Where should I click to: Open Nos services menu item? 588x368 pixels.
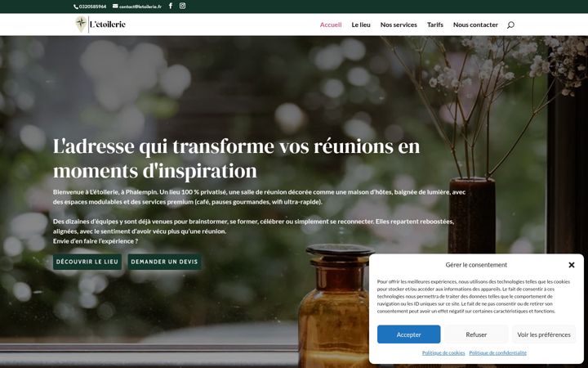399,25
